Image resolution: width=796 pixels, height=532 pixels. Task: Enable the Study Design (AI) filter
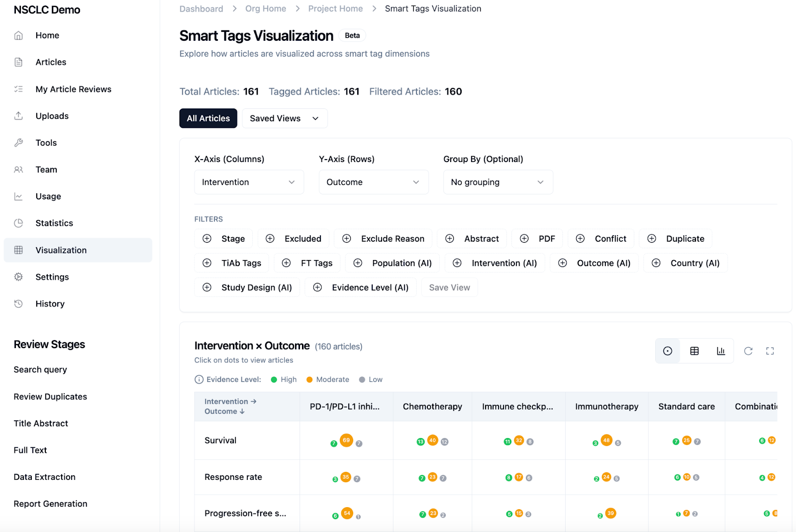click(x=247, y=287)
